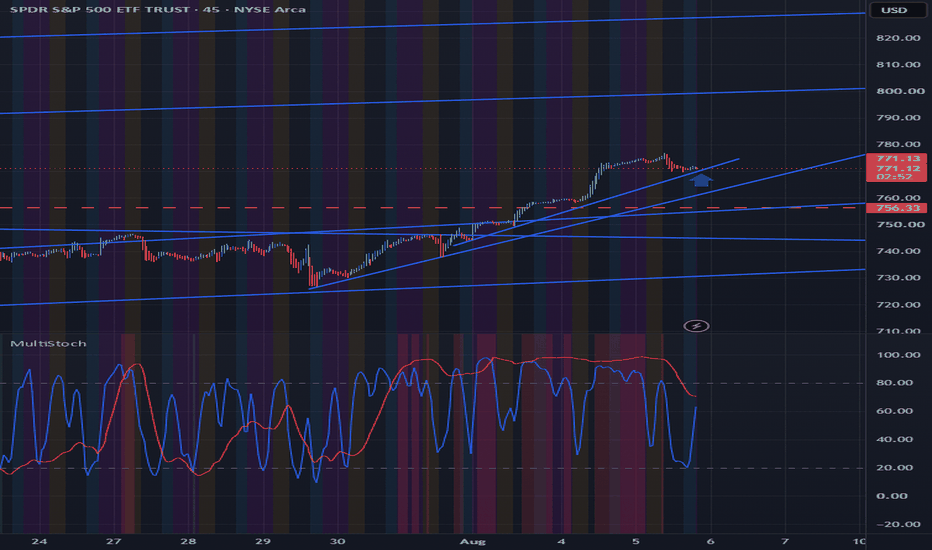The image size is (932, 550).
Task: Click the 5 date label on time axis
Action: [635, 541]
